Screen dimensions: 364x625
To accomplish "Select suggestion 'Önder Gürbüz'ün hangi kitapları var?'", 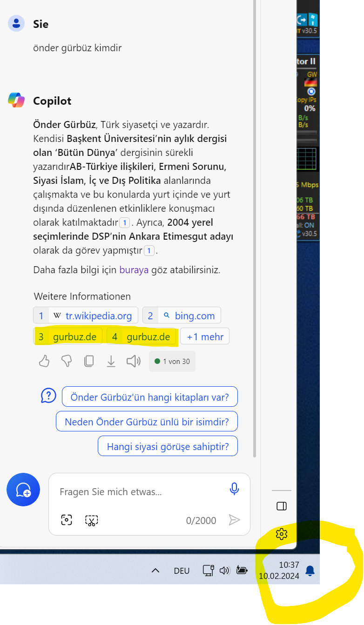I will pos(149,397).
